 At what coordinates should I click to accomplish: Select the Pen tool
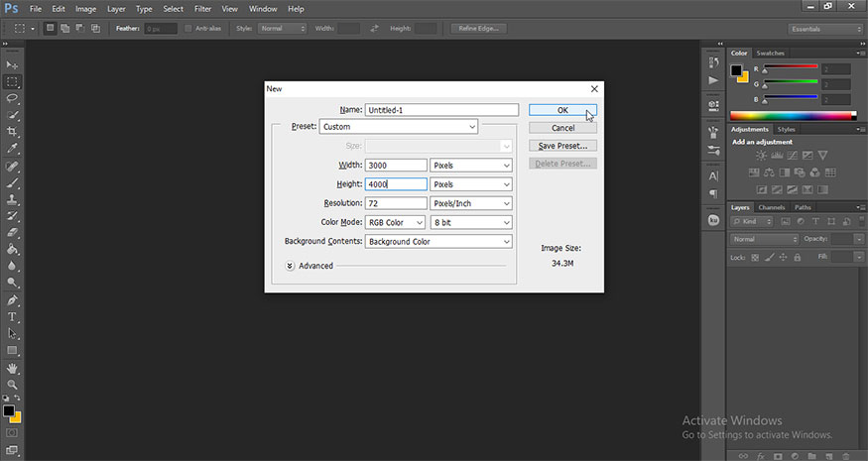click(x=12, y=300)
